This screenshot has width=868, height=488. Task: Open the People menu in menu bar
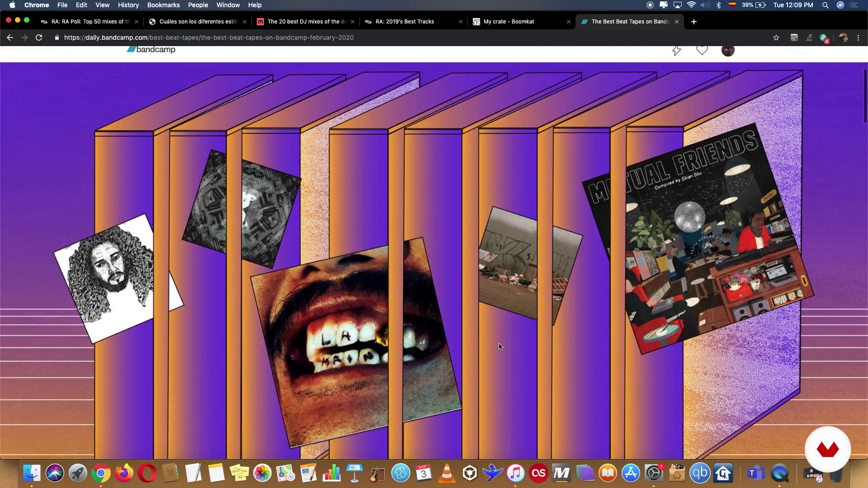click(198, 5)
